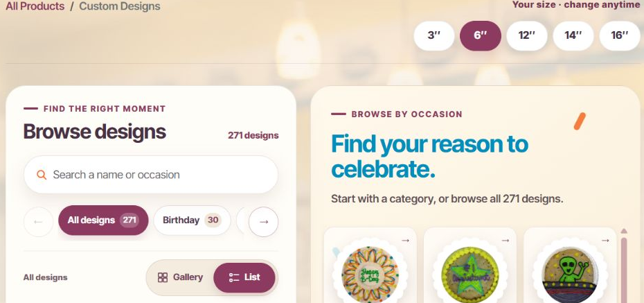This screenshot has height=303, width=644.
Task: Select the All designs category chip
Action: tap(103, 220)
